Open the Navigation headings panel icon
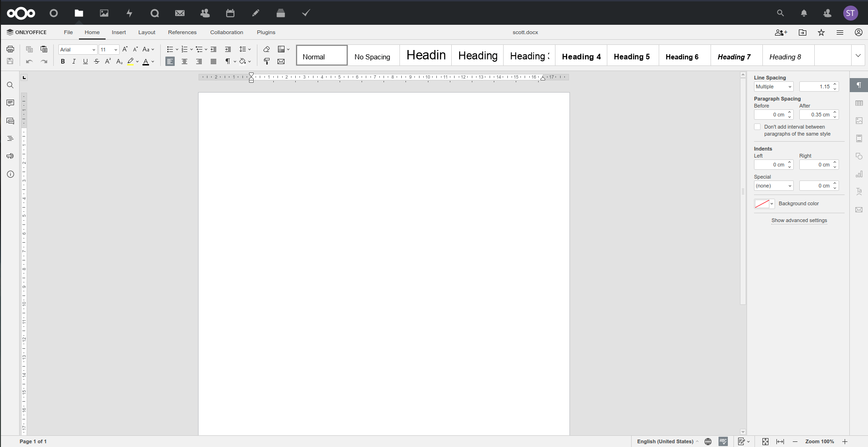This screenshot has width=868, height=447. click(10, 138)
